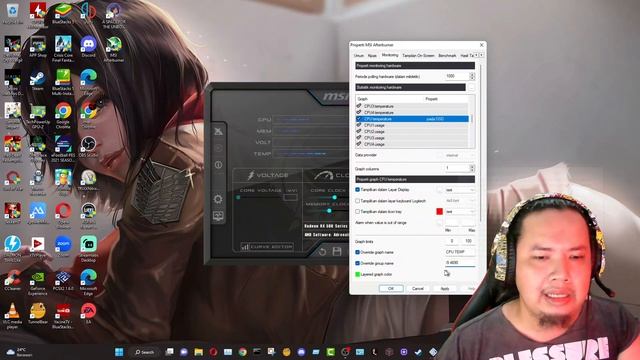Viewport: 640px width, 360px height.
Task: Click Afterburner settings gear icon
Action: (x=218, y=199)
